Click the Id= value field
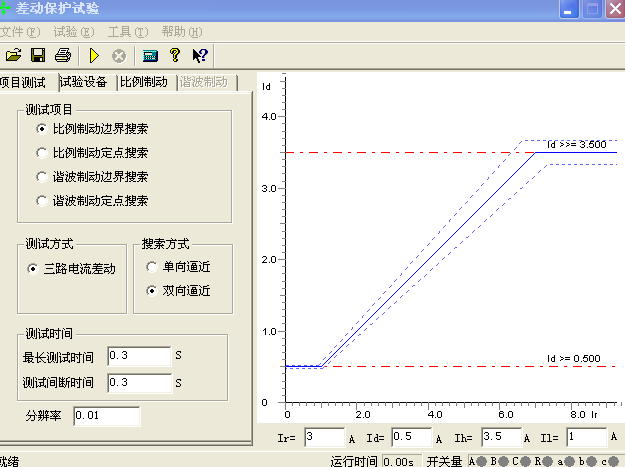625x467 pixels. 411,437
